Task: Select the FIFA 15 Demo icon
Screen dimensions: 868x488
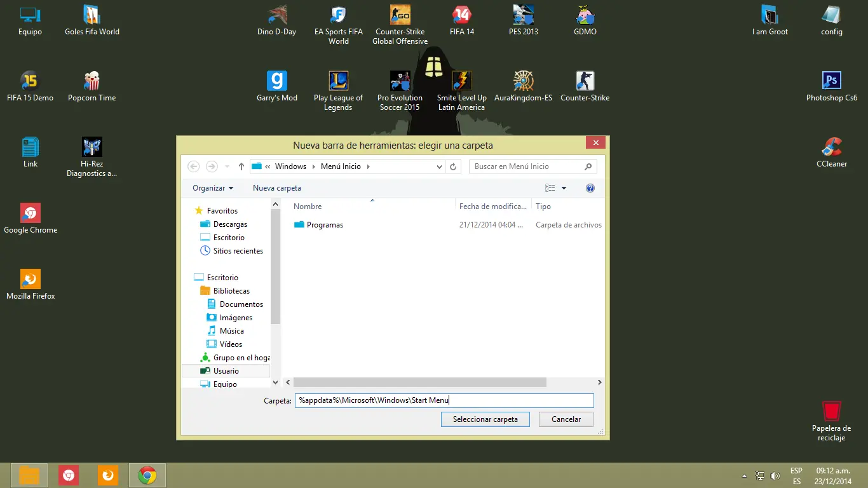Action: pyautogui.click(x=30, y=86)
